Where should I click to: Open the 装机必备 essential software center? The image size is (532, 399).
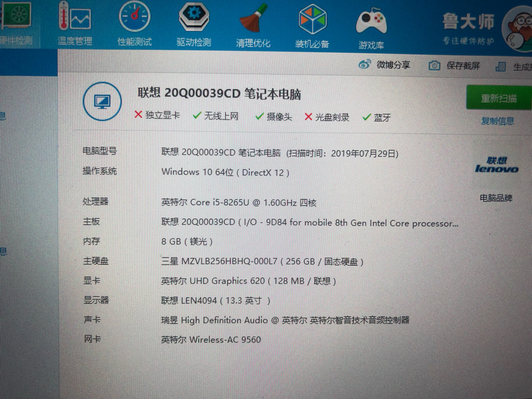312,23
